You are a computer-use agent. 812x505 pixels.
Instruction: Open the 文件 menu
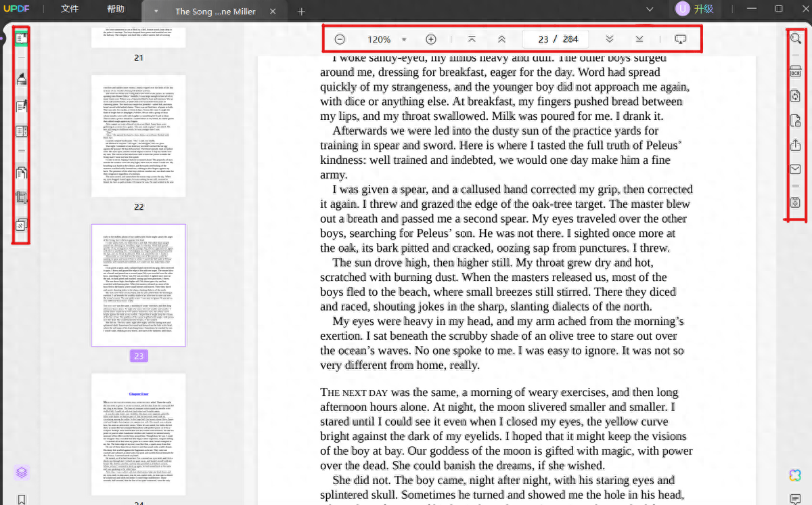[x=70, y=9]
